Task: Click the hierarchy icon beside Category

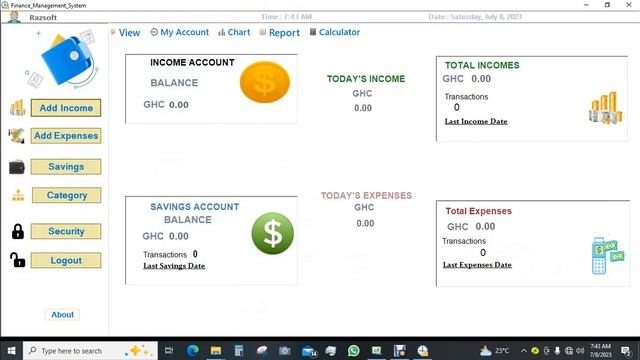Action: [18, 196]
